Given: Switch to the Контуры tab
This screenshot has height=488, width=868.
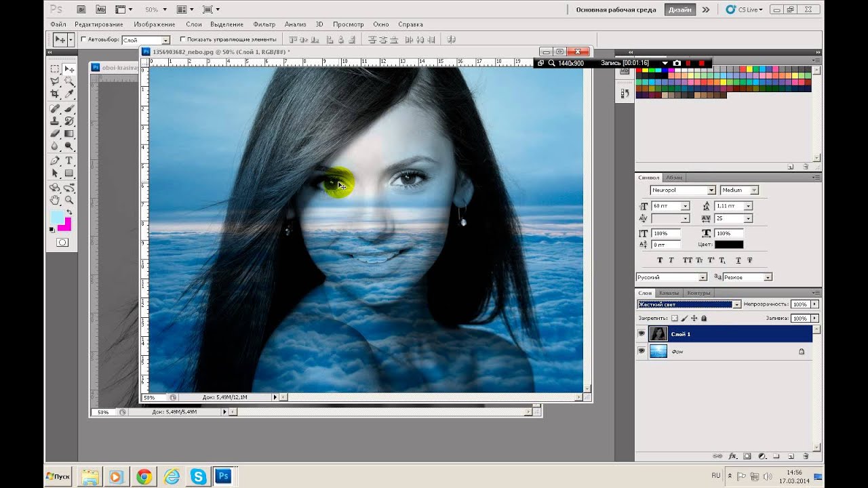Looking at the screenshot, I should pyautogui.click(x=698, y=293).
